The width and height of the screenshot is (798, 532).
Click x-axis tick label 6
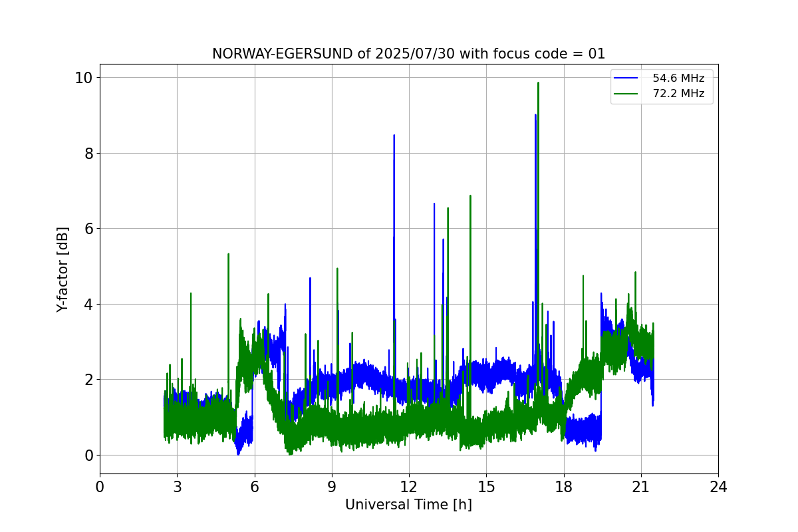pyautogui.click(x=255, y=487)
